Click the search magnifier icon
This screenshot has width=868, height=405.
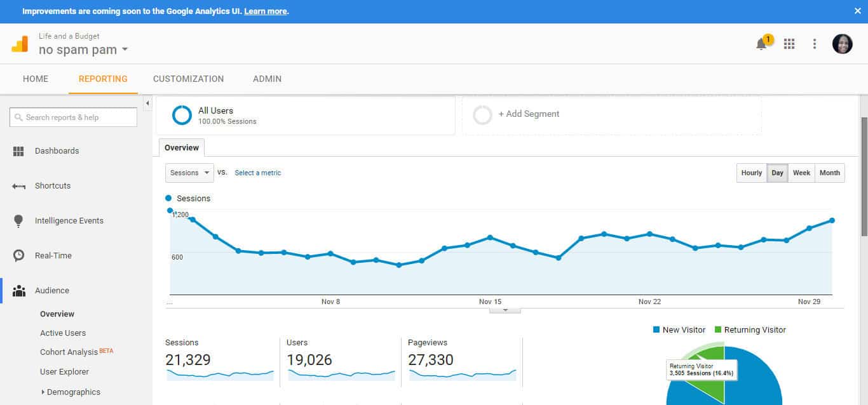pyautogui.click(x=19, y=117)
